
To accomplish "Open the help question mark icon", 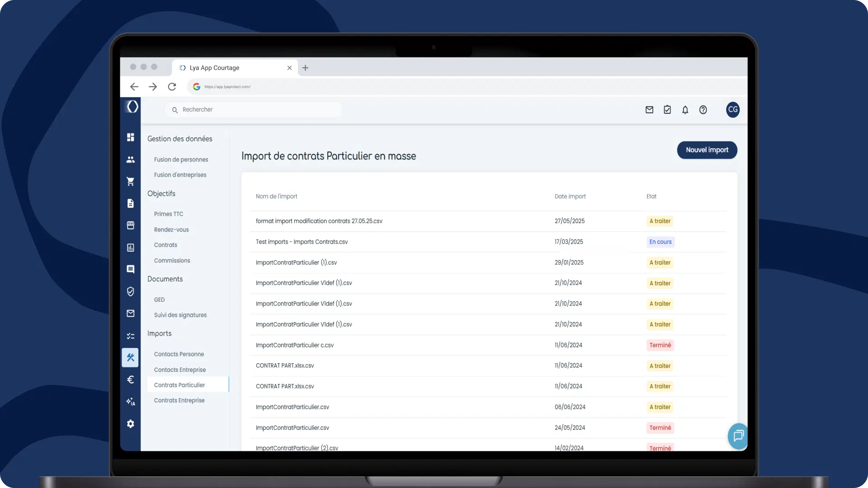I will pyautogui.click(x=703, y=110).
